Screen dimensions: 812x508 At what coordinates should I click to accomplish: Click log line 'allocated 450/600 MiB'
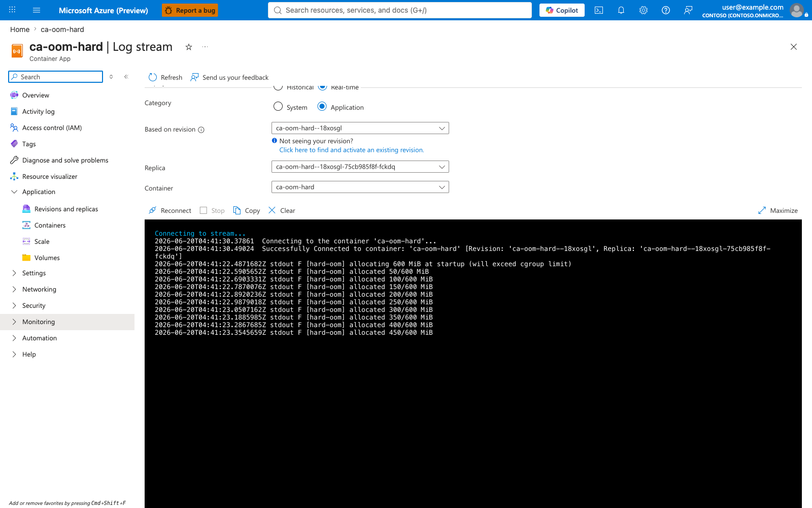click(294, 333)
